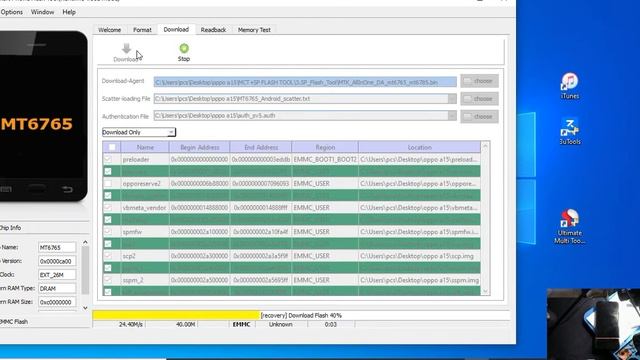The height and width of the screenshot is (360, 640).
Task: Click the Begin Address column header
Action: [x=200, y=147]
